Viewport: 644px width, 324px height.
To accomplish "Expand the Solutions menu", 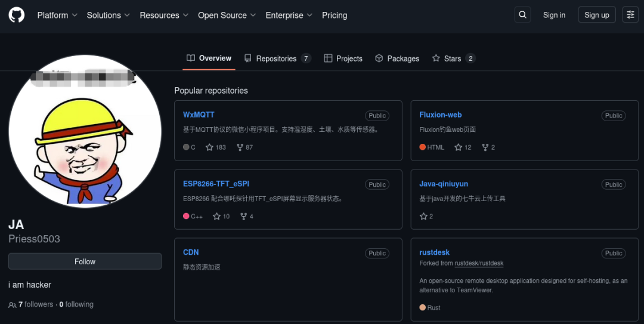I will point(109,15).
